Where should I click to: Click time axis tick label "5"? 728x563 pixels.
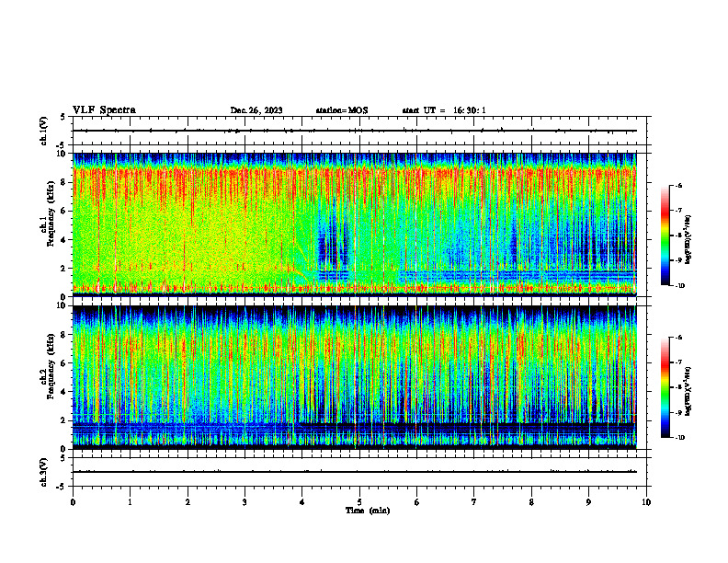(x=359, y=502)
